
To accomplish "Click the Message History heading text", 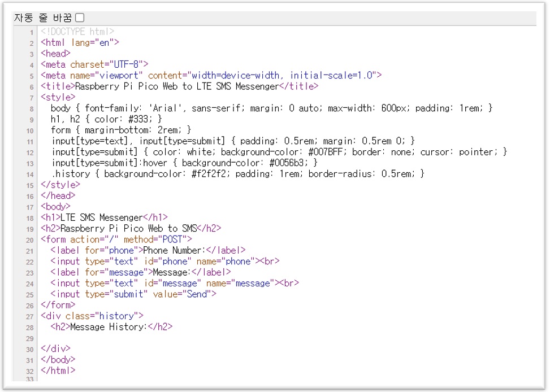I will 107,326.
